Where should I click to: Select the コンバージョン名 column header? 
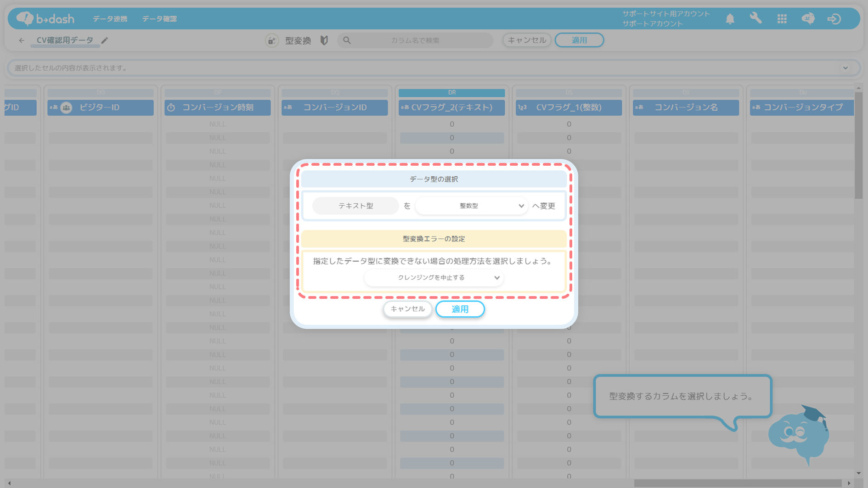coord(686,107)
